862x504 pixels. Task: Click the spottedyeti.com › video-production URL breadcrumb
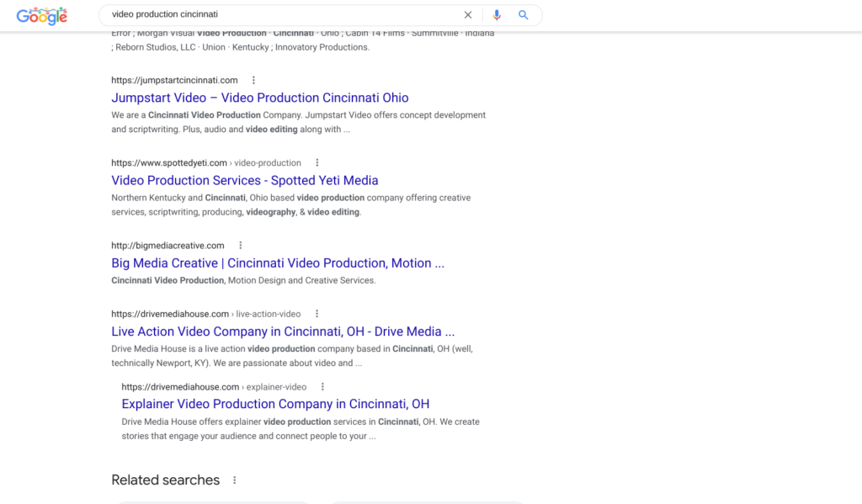(205, 163)
